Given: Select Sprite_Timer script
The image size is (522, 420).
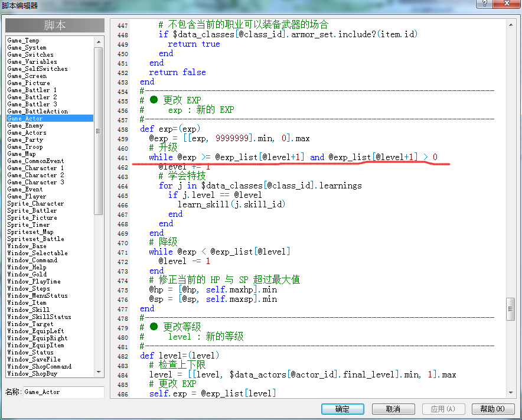Looking at the screenshot, I should tap(28, 225).
